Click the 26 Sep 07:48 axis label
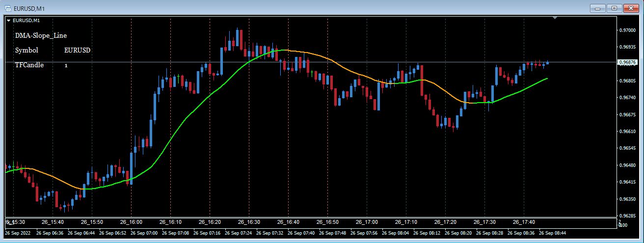 332,233
